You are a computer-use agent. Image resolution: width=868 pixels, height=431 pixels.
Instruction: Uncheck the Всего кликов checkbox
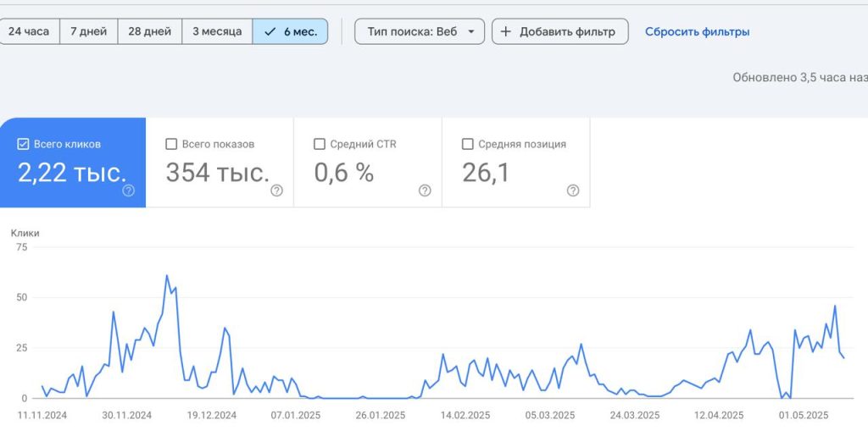tap(23, 145)
